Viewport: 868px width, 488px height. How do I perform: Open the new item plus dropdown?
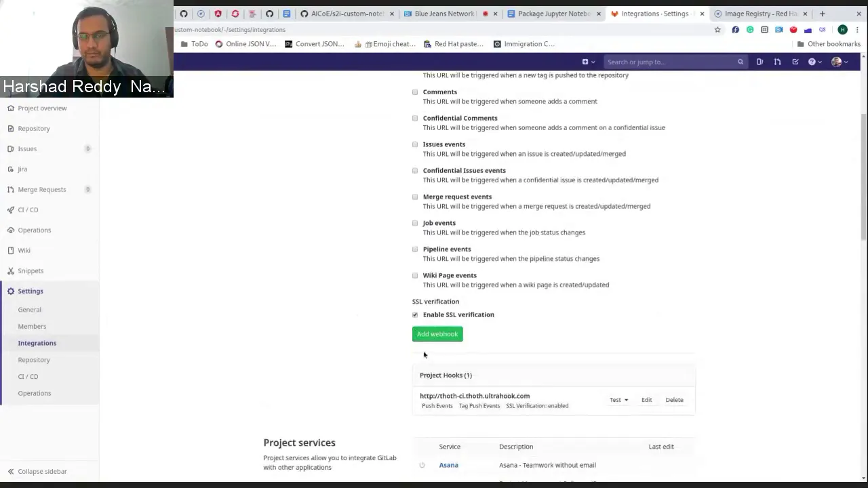(x=588, y=62)
